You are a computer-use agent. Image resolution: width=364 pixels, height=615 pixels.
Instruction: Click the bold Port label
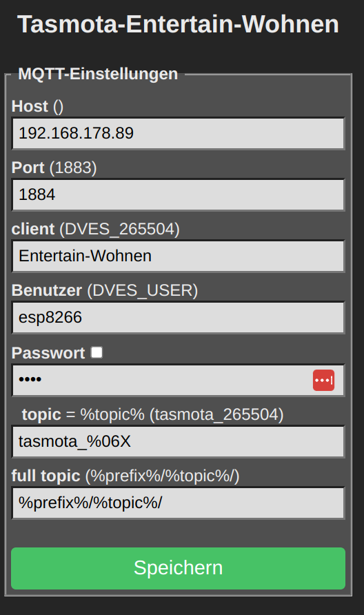coord(28,168)
